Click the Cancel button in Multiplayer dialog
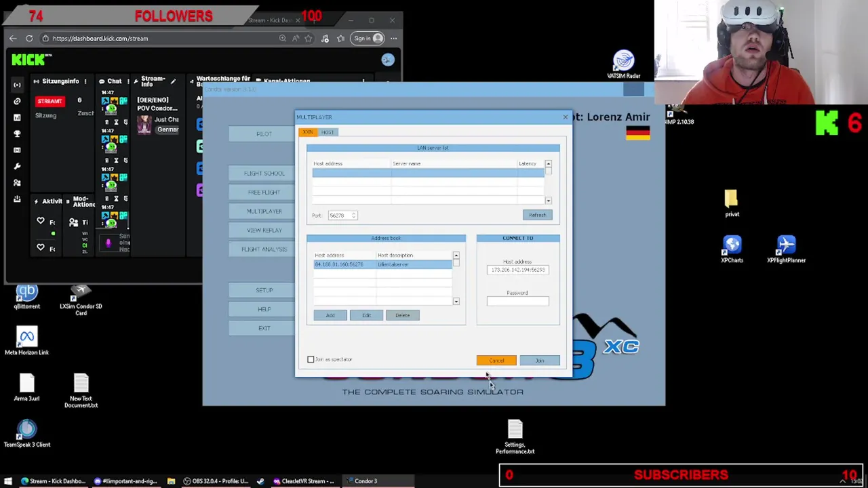The image size is (868, 488). tap(496, 361)
